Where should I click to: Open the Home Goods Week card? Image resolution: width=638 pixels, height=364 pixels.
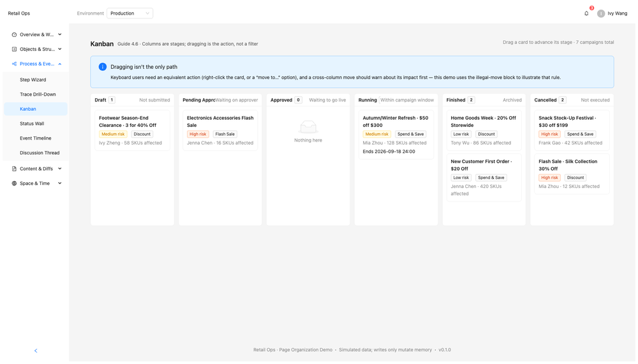click(x=484, y=130)
